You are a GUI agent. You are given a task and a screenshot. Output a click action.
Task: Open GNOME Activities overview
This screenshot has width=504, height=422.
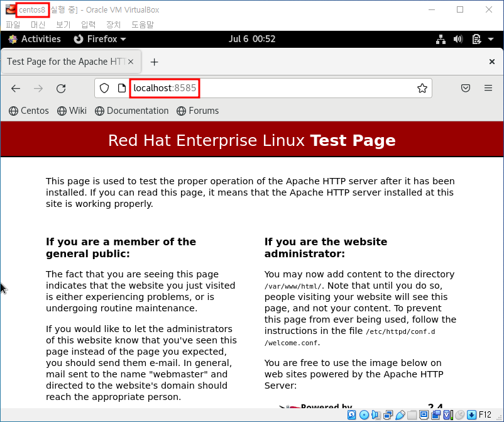click(35, 39)
